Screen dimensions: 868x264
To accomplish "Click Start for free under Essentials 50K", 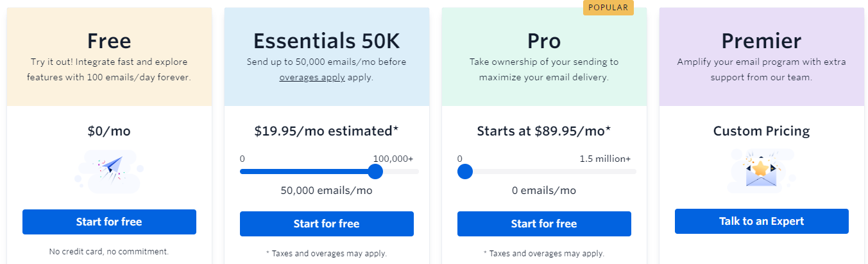I will click(x=327, y=224).
